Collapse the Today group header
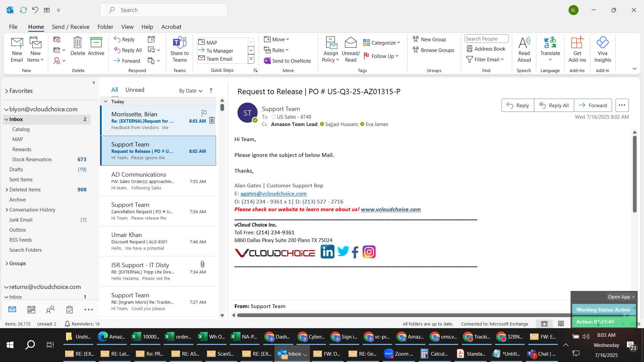This screenshot has width=644, height=362. click(x=105, y=102)
